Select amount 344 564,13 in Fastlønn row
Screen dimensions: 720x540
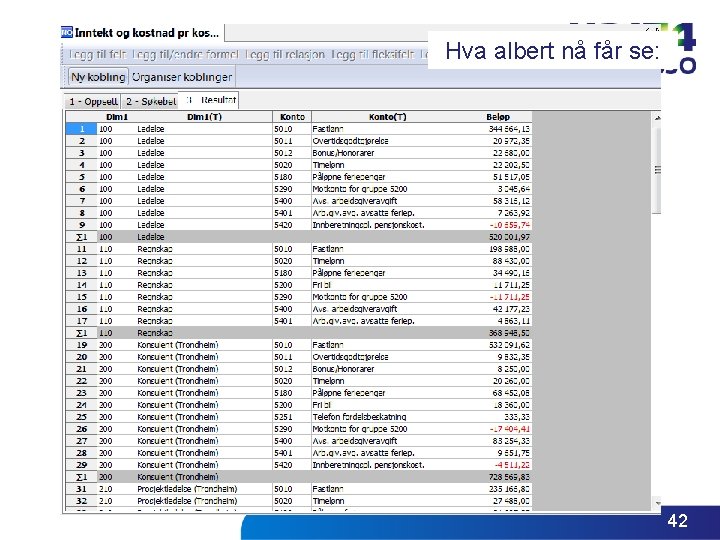point(509,129)
